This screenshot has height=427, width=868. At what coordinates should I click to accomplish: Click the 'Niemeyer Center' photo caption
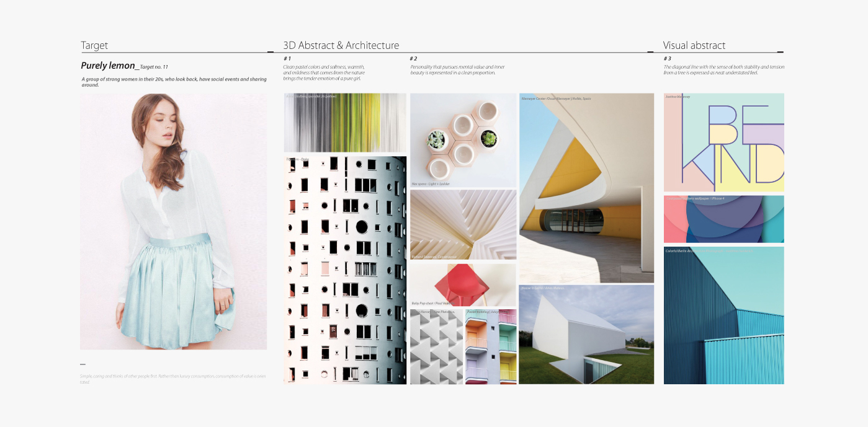[556, 98]
